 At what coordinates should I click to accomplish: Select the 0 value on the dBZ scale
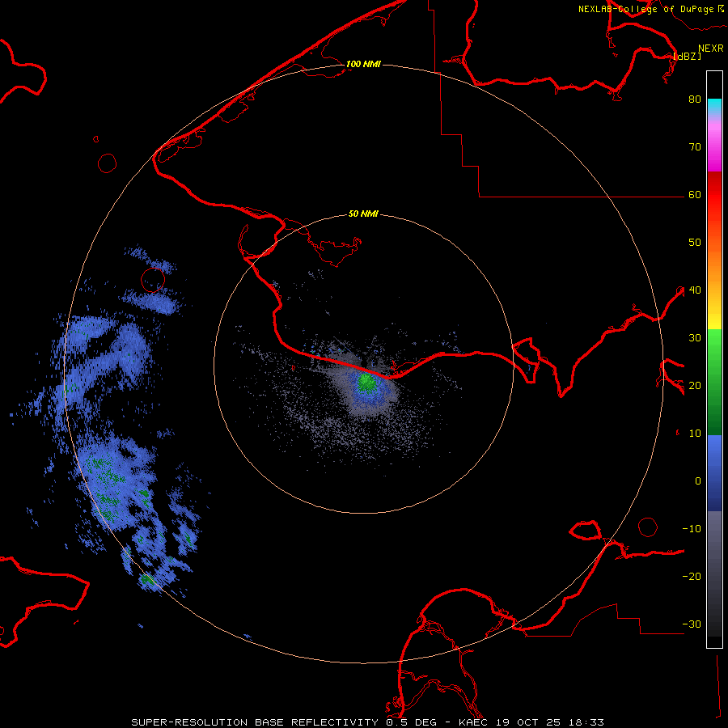(698, 481)
